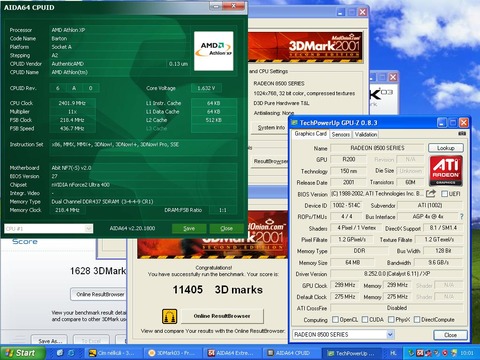The height and width of the screenshot is (360, 480).
Task: Switch to the Validation tab
Action: point(366,134)
